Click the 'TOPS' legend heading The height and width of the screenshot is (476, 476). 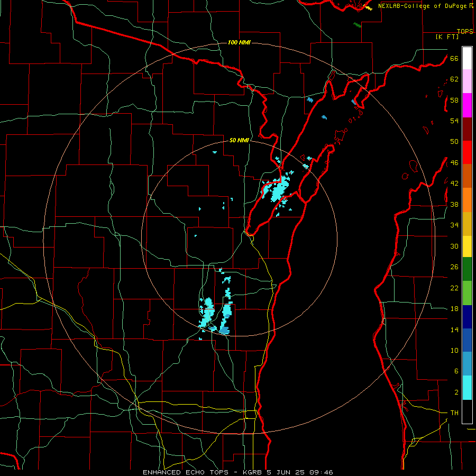(x=465, y=31)
